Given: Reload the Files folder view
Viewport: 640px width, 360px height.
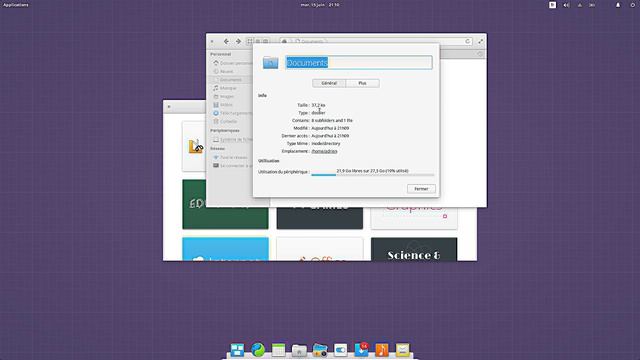Looking at the screenshot, I should [468, 41].
